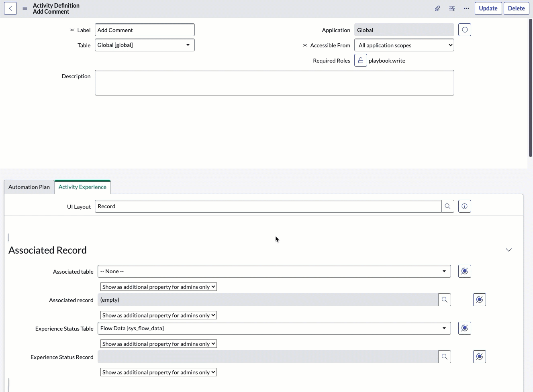Open the Table dropdown Global [global]

point(145,45)
